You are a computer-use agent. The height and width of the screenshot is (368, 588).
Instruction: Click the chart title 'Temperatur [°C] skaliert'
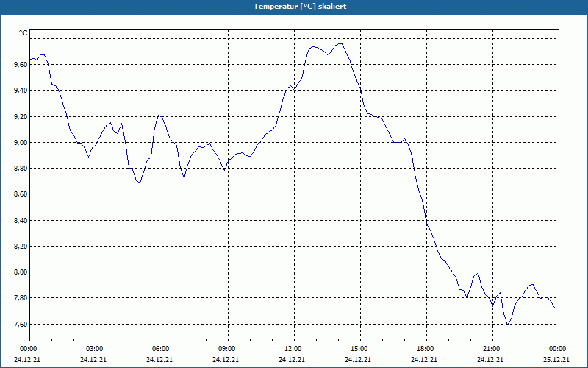300,7
